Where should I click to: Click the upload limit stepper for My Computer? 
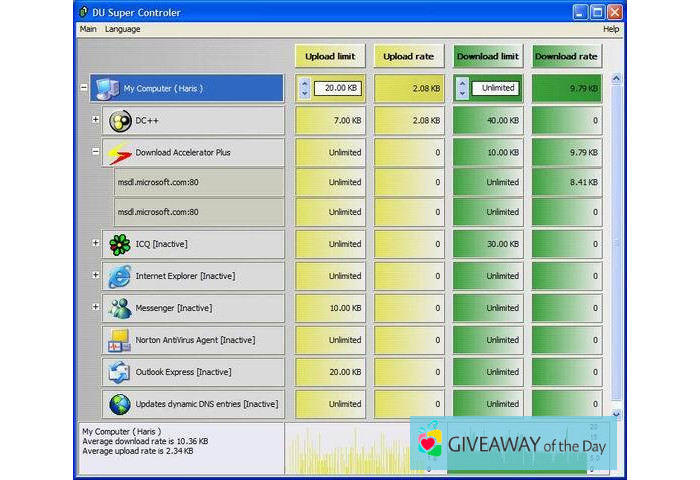pos(304,88)
